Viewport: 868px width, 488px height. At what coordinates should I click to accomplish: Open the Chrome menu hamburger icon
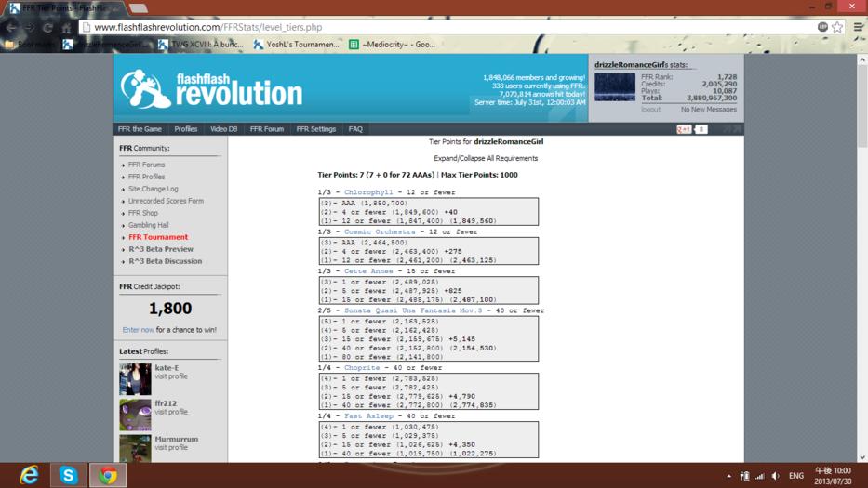[x=858, y=27]
